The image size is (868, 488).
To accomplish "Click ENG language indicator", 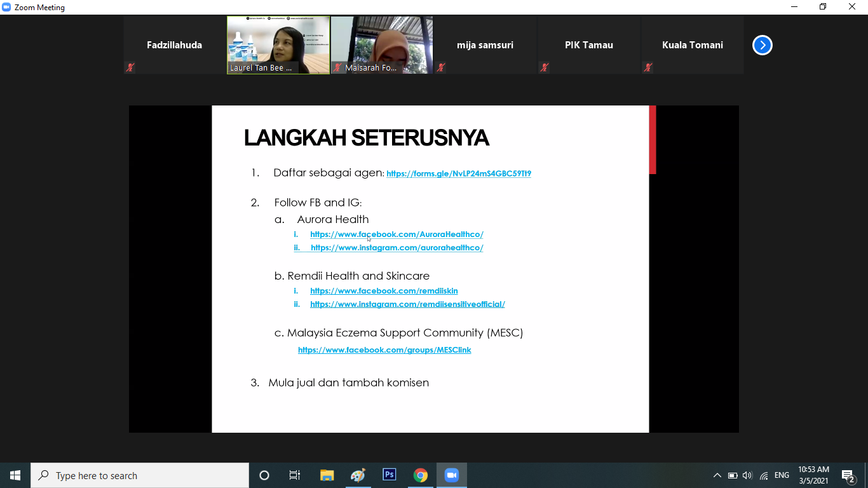I will 782,475.
